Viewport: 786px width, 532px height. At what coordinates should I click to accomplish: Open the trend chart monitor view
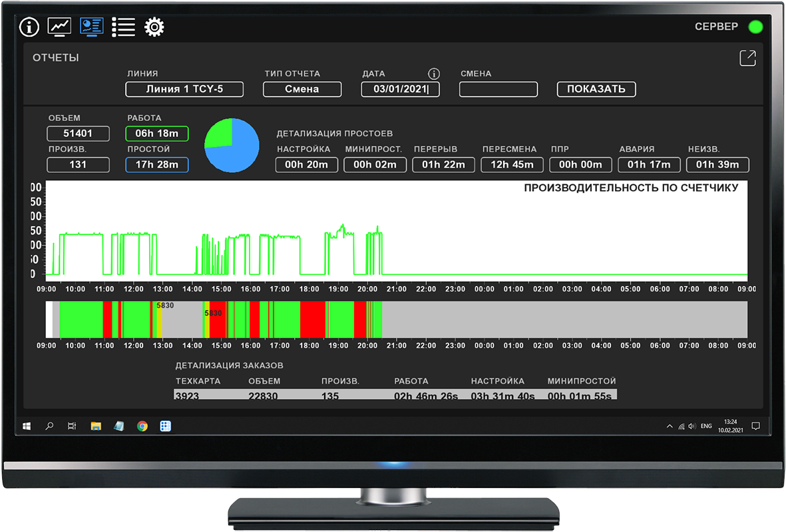point(59,27)
